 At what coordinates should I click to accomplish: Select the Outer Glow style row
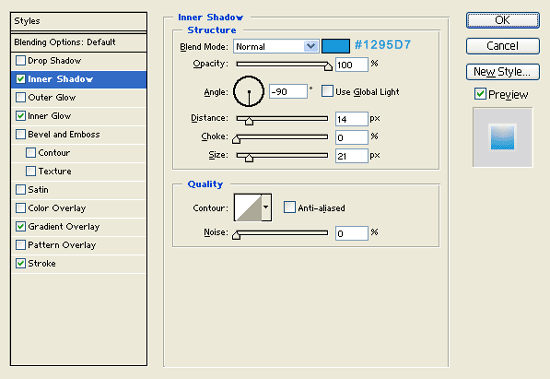click(79, 98)
